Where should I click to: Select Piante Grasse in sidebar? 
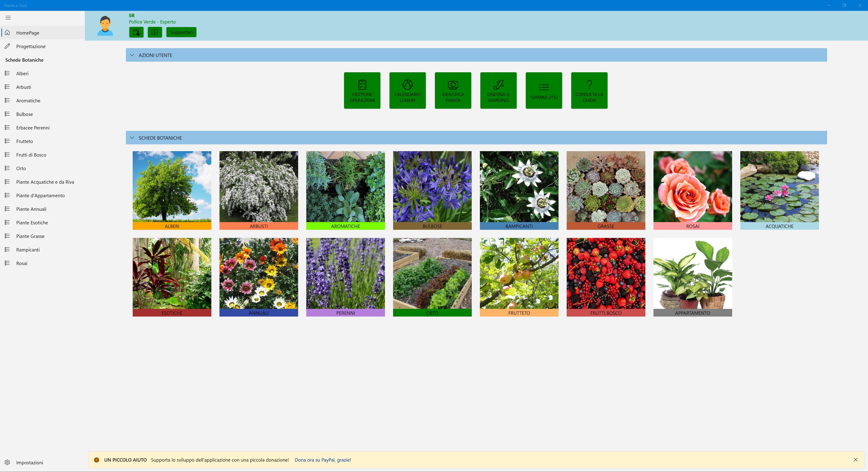click(30, 236)
